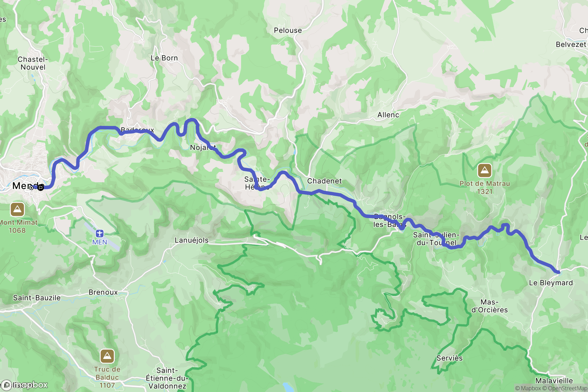Click the Pelouse place label
This screenshot has width=588, height=392.
coord(288,30)
